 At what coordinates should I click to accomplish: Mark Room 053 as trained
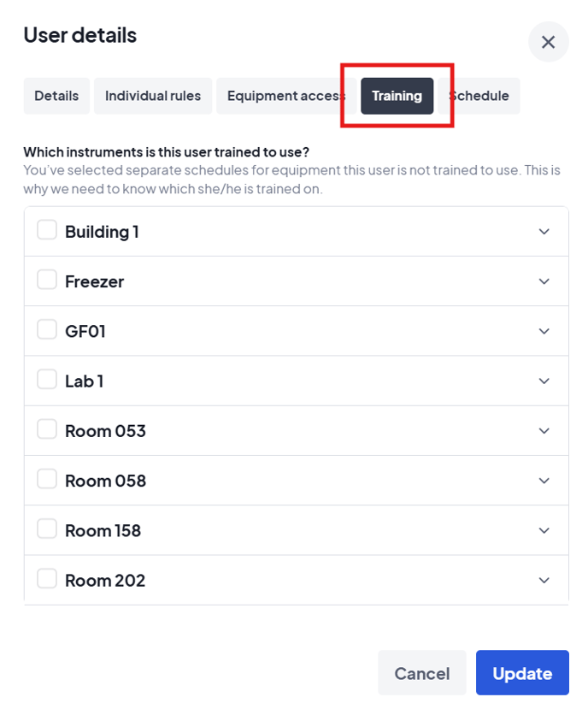click(47, 429)
